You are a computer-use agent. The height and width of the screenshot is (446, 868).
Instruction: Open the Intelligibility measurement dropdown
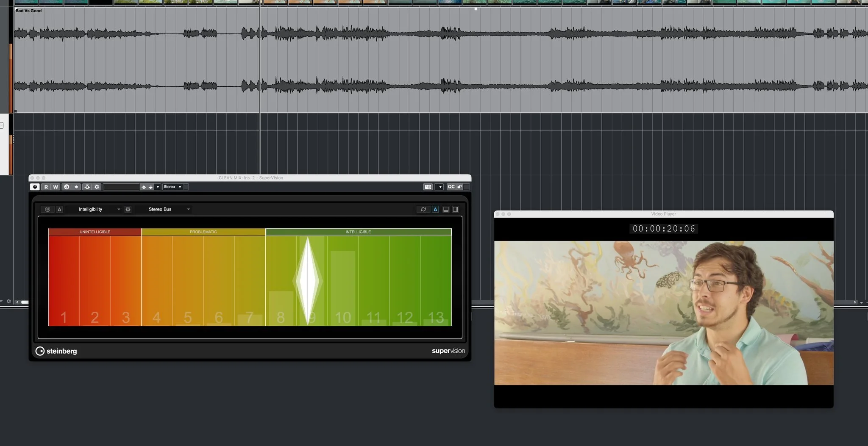pyautogui.click(x=98, y=209)
